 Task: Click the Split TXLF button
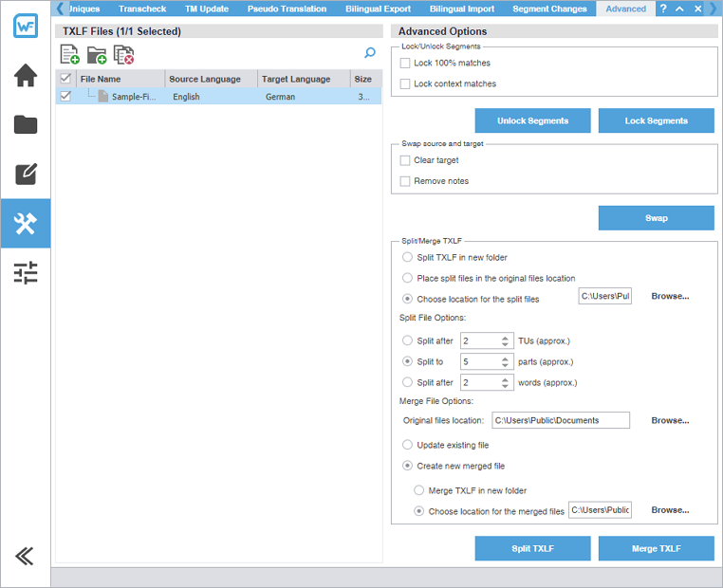coord(532,549)
